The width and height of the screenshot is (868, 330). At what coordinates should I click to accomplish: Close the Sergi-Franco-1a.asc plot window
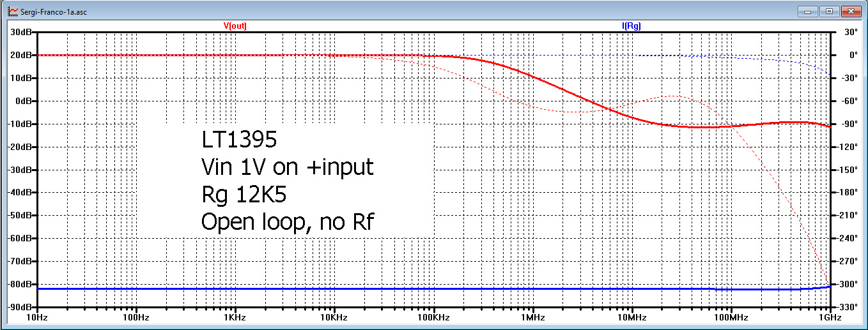click(850, 11)
